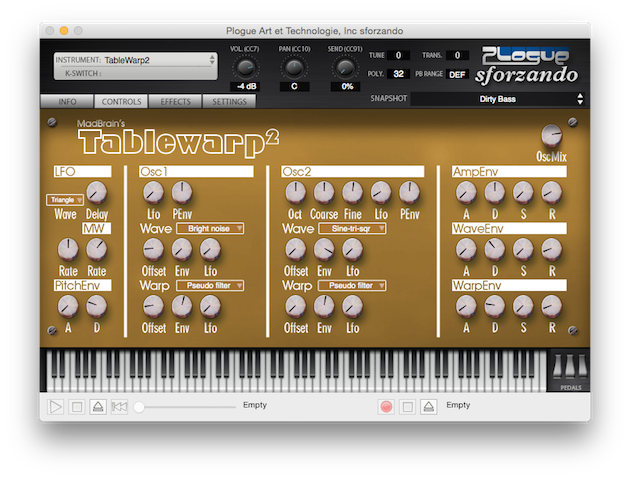Click the PAN (CC10) knob
Viewport: 630px width, 478px height.
point(294,68)
